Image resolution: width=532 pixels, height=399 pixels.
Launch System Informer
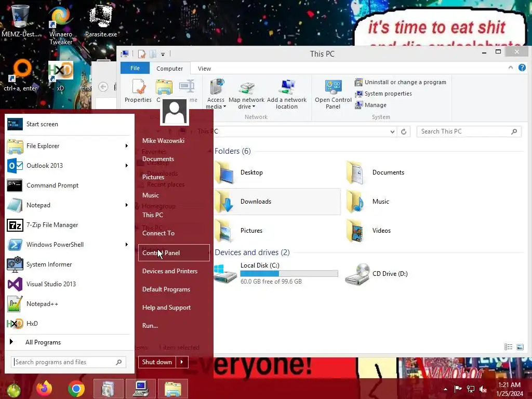pyautogui.click(x=68, y=264)
